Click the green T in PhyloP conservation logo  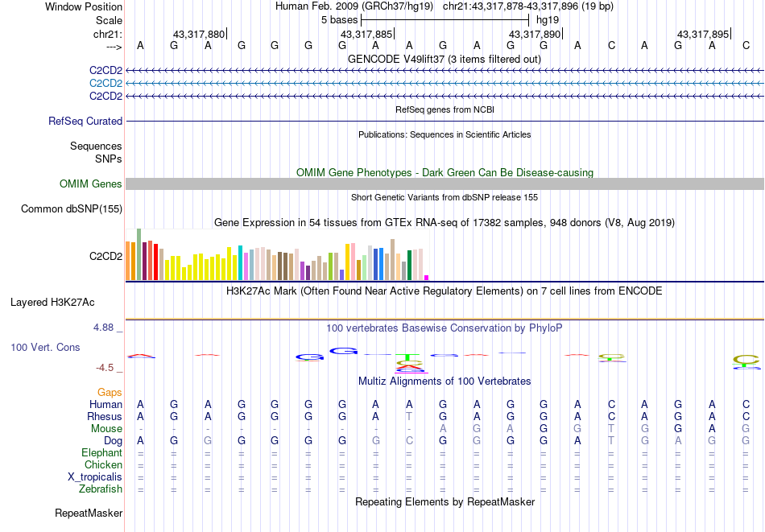[x=408, y=357]
